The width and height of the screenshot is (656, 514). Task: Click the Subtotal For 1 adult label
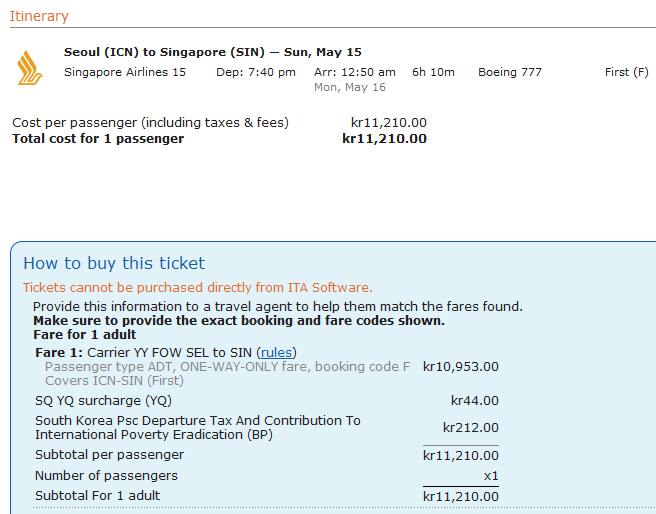pyautogui.click(x=97, y=495)
